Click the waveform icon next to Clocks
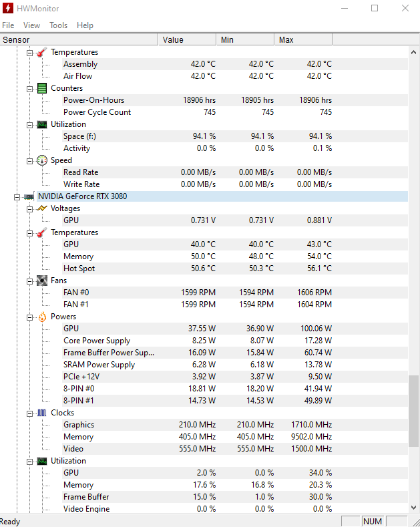Image resolution: width=420 pixels, height=527 pixels. [x=42, y=413]
